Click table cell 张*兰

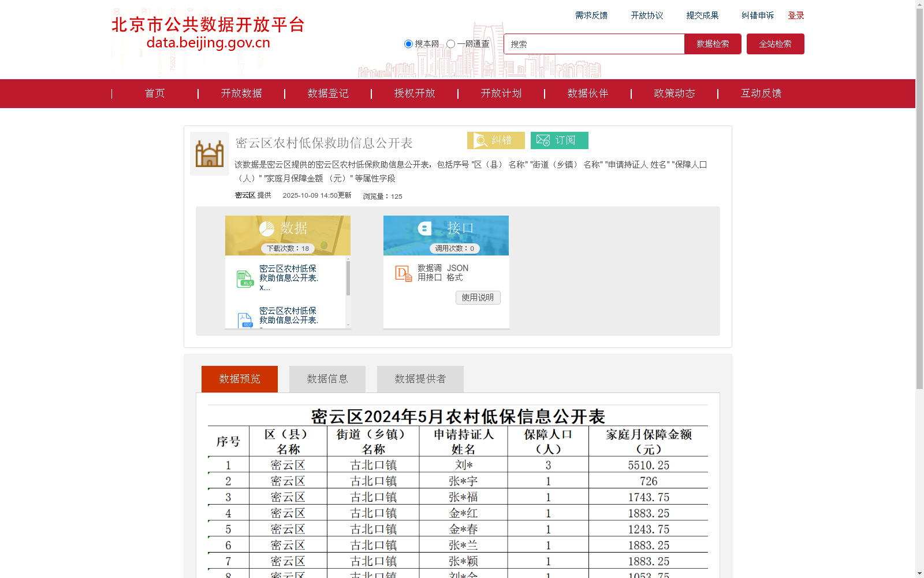[x=464, y=546]
